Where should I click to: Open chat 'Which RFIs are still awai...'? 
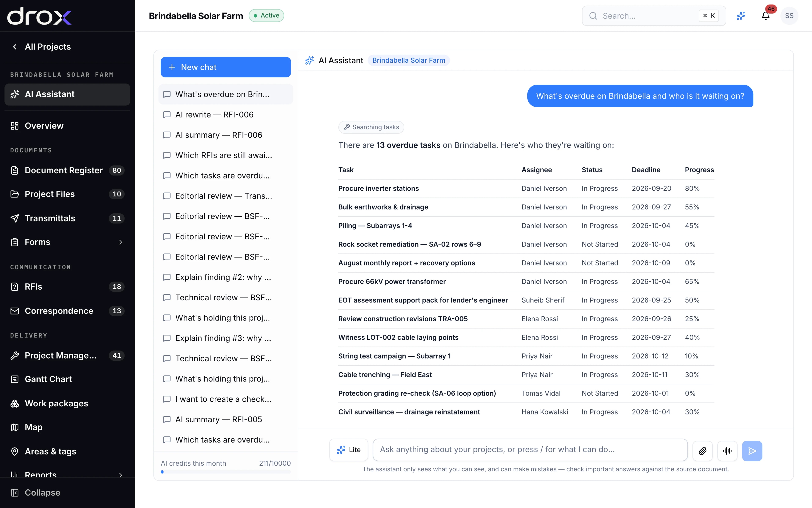point(225,155)
